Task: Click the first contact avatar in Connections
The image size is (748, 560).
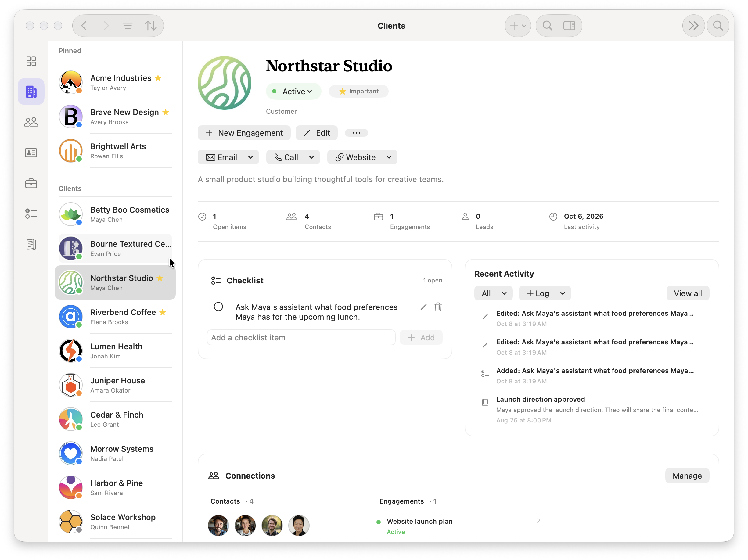Action: tap(218, 526)
